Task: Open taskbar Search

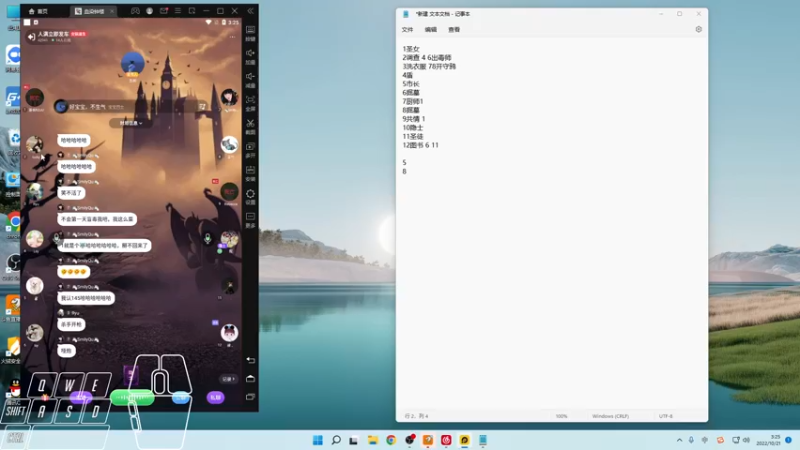Action: [x=336, y=440]
